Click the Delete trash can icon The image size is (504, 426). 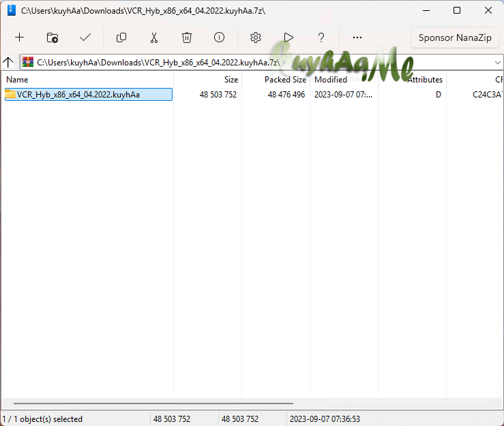point(187,37)
